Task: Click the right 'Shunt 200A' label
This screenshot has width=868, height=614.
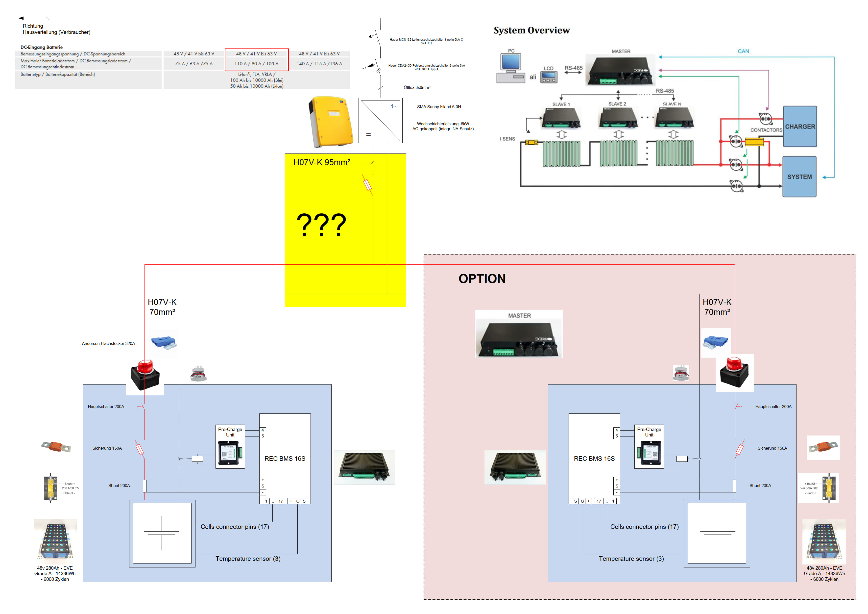Action: coord(760,486)
